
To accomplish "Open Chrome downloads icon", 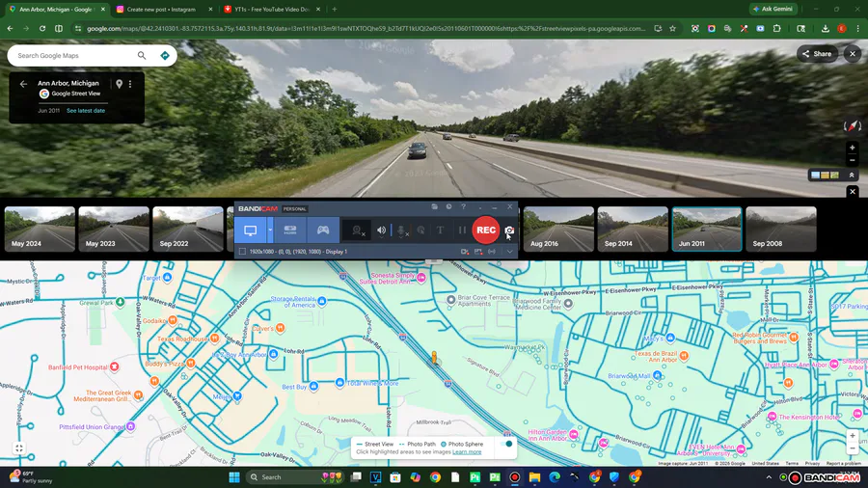I will (826, 28).
